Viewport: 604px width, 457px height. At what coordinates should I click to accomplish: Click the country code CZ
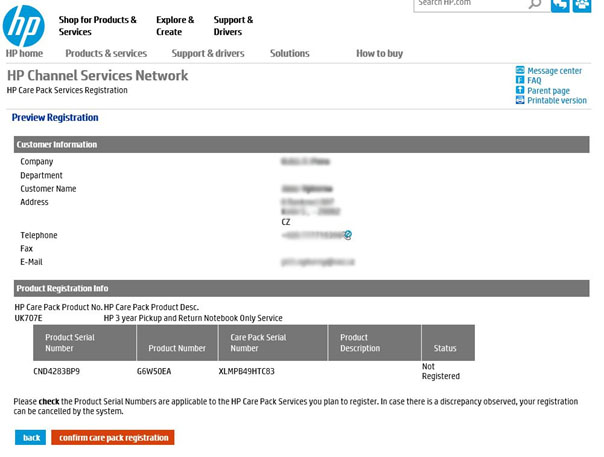[286, 222]
